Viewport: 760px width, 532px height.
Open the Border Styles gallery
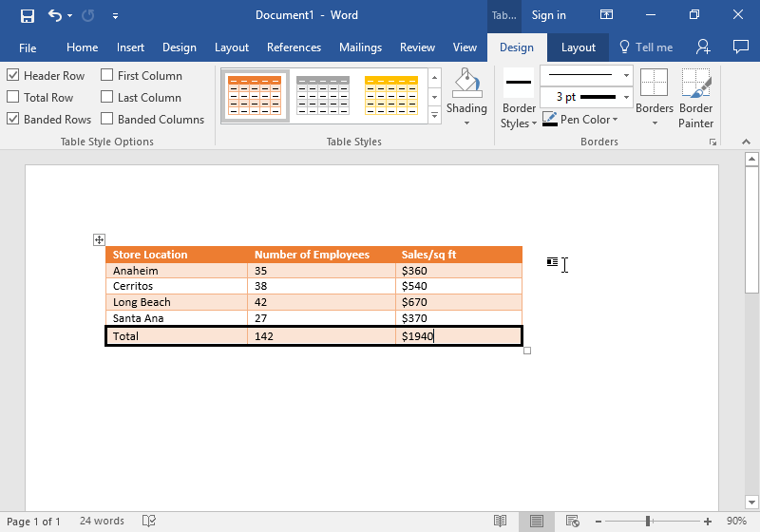coord(519,99)
